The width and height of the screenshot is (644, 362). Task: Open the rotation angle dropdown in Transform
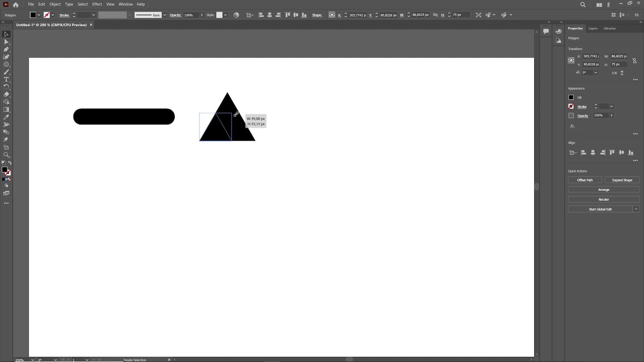click(x=596, y=73)
